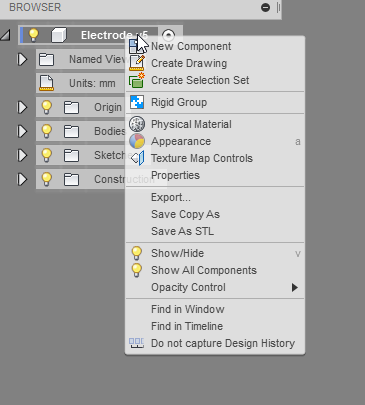This screenshot has width=365, height=405.
Task: Open Properties from the context menu
Action: point(215,175)
